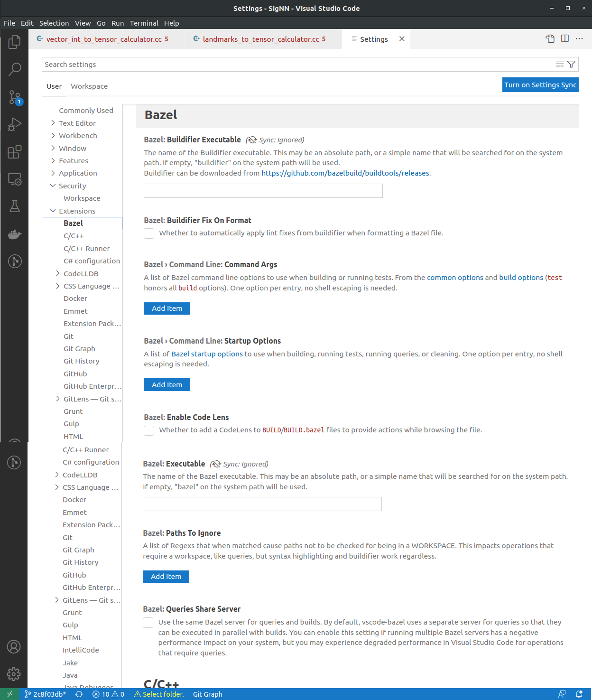Screen dimensions: 592x700
Task: Open the Selection menu
Action: click(x=54, y=23)
